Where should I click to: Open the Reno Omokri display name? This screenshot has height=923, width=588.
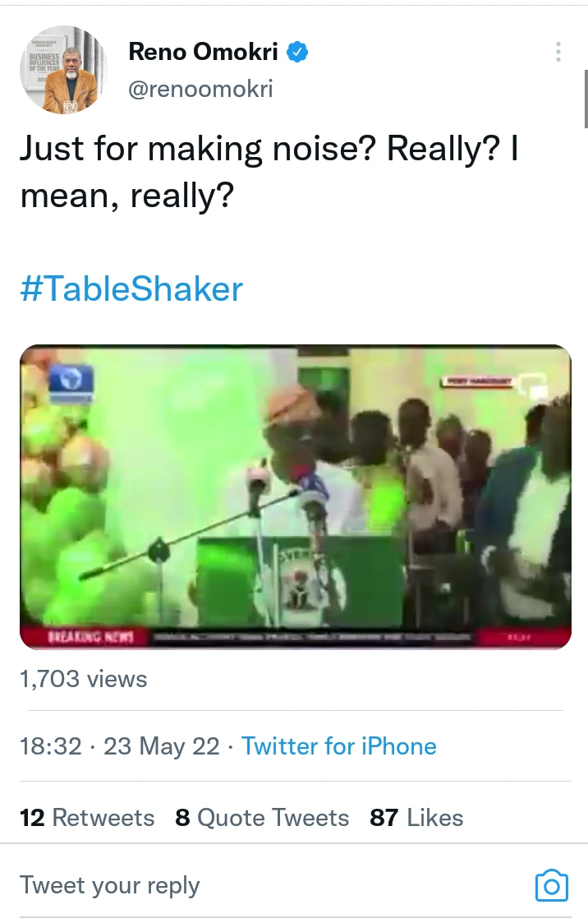[x=204, y=52]
